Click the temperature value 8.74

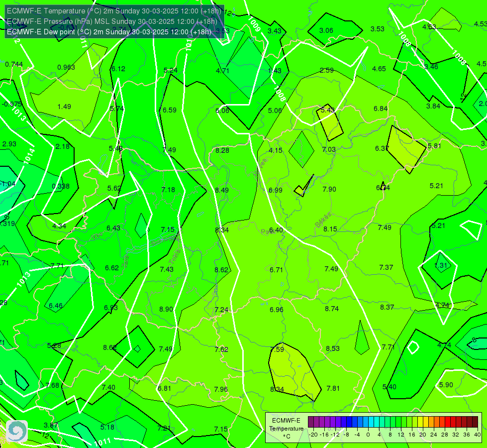[332, 309]
